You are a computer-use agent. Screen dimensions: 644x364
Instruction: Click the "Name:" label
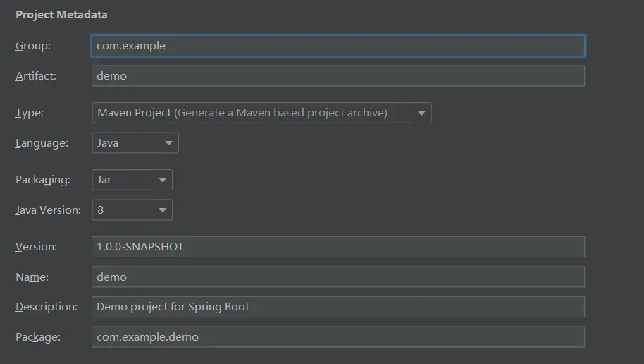(x=32, y=277)
